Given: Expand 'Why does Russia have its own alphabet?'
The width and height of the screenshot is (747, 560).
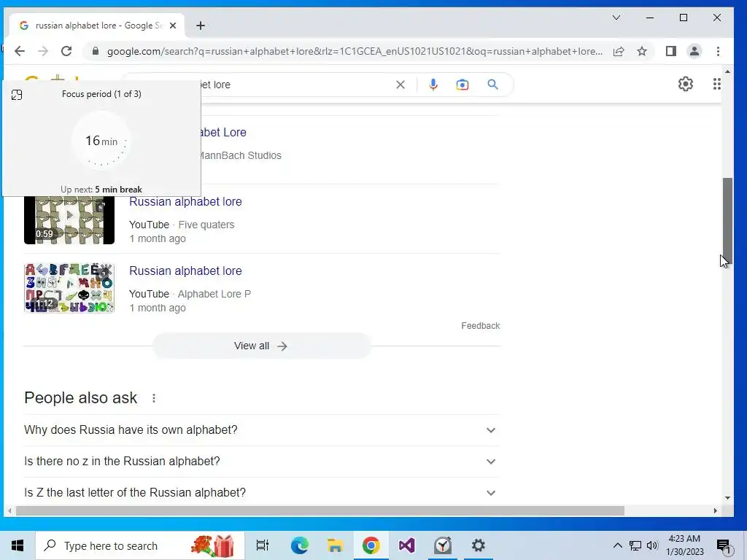Looking at the screenshot, I should click(x=261, y=430).
